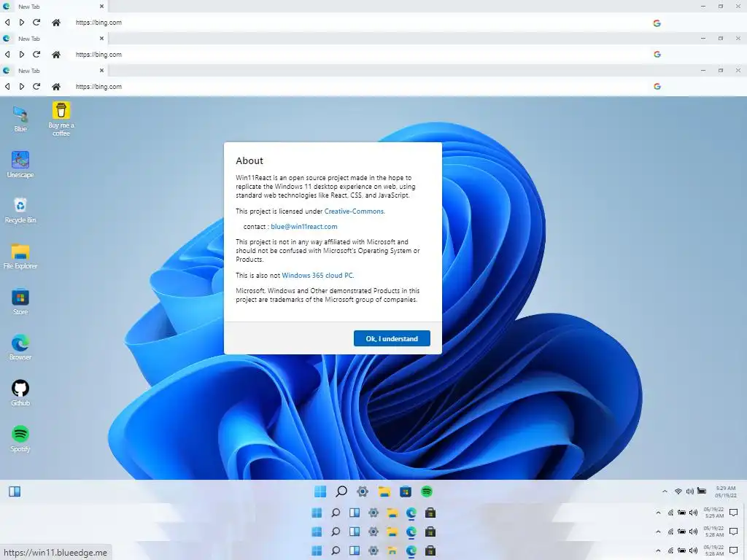Launch Spotify from the desktop icons
The width and height of the screenshot is (747, 560).
click(x=20, y=438)
